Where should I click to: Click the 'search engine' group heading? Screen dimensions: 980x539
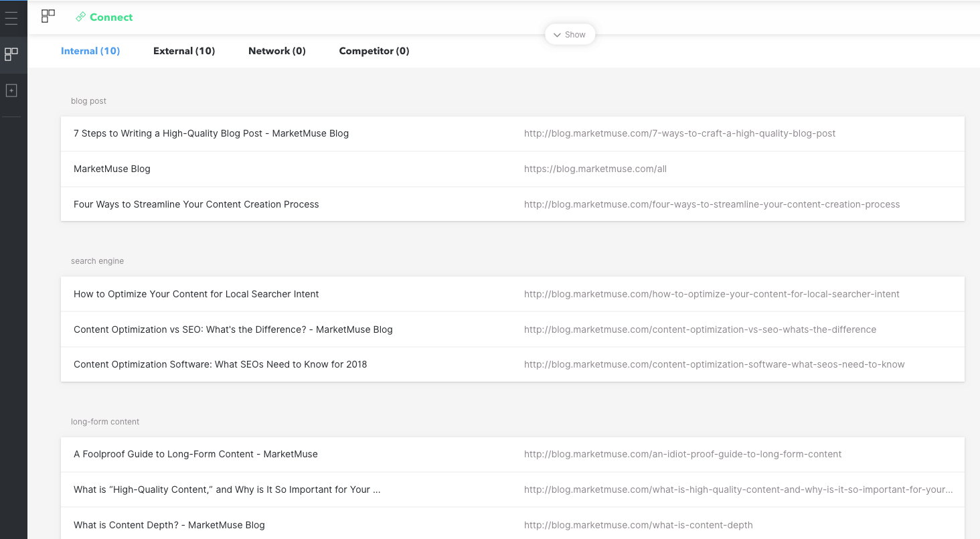pyautogui.click(x=97, y=261)
